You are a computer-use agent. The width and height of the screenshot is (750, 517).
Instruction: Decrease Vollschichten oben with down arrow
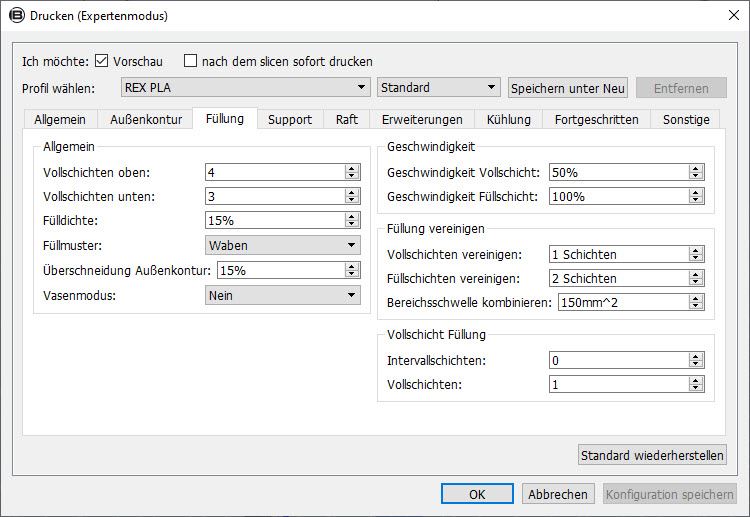click(x=352, y=176)
